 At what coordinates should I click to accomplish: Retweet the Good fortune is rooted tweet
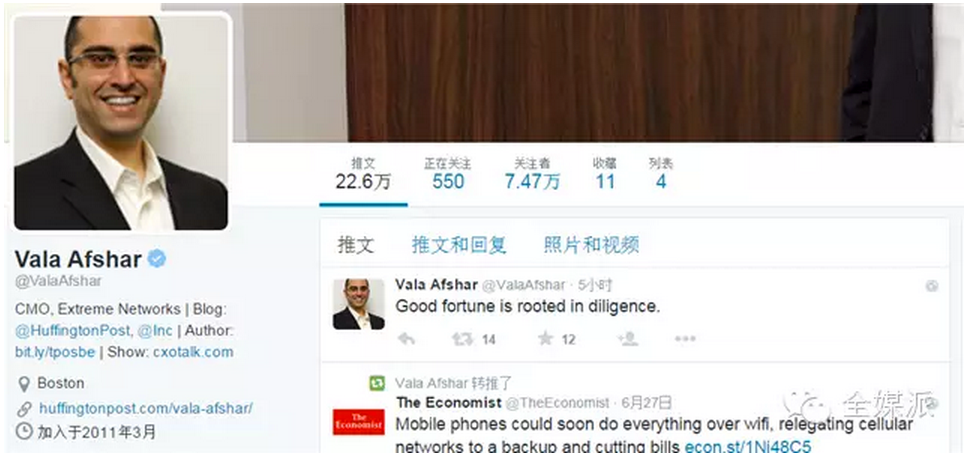pyautogui.click(x=463, y=339)
